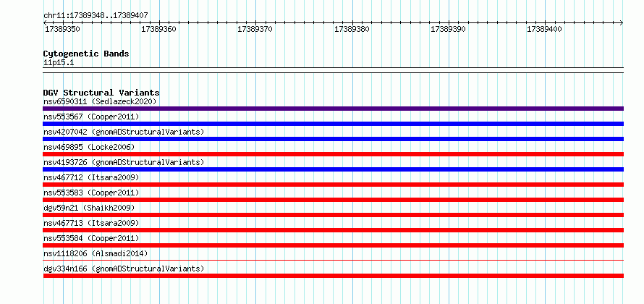
Task: Select the red nsv467713 variant bar
Action: [x=333, y=230]
